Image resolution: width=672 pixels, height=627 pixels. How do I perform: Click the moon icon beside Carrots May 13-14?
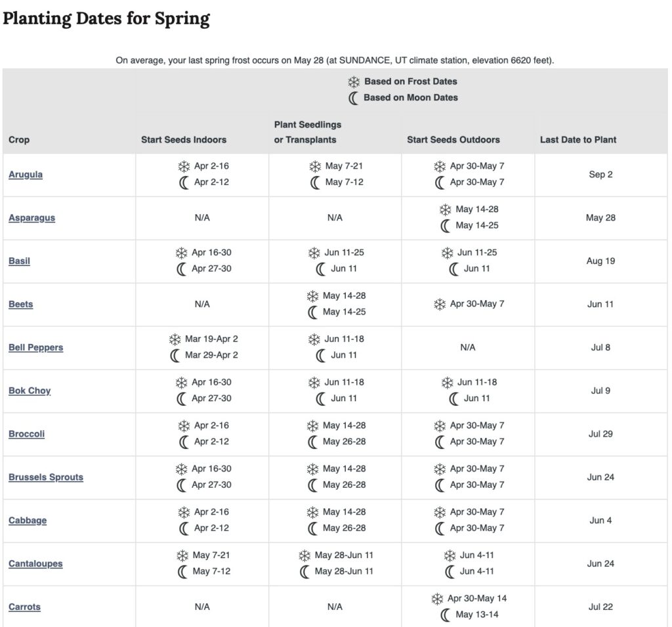[446, 615]
